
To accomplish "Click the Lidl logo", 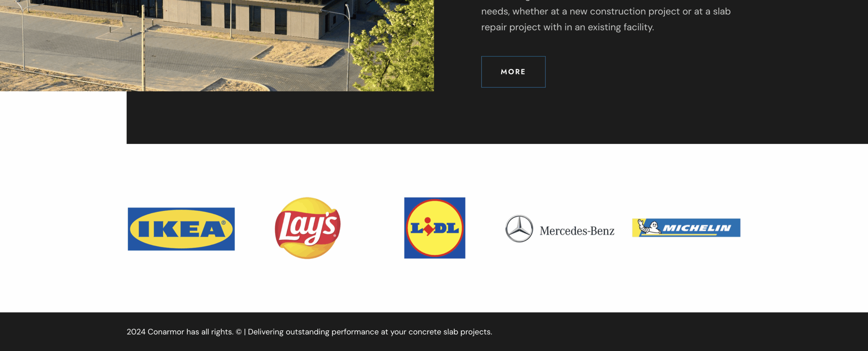I will [435, 228].
